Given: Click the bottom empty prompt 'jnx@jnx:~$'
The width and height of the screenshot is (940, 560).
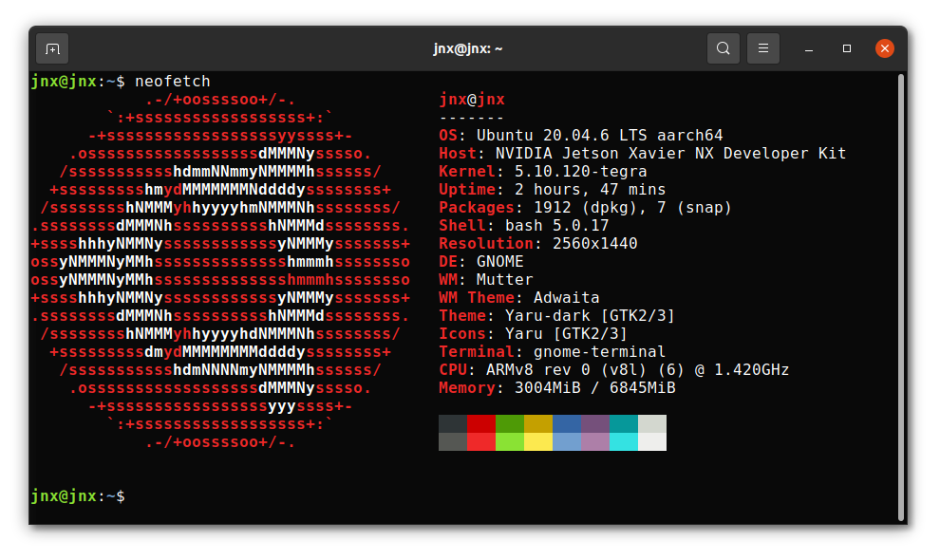Looking at the screenshot, I should tap(78, 496).
